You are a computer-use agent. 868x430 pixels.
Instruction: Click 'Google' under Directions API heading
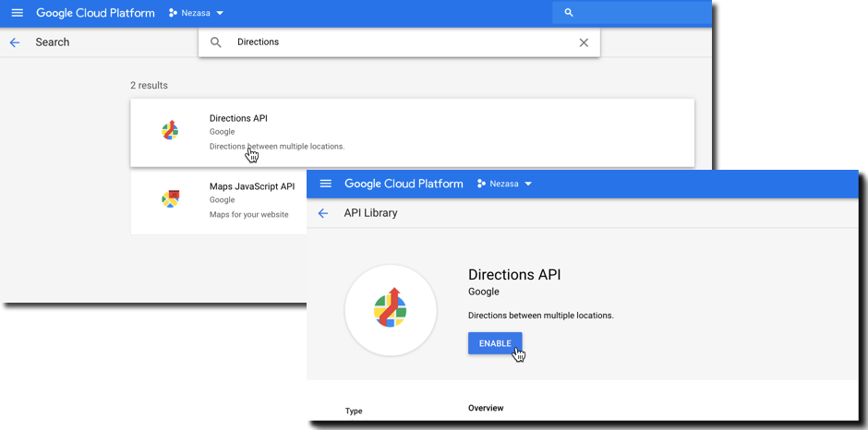(x=484, y=292)
